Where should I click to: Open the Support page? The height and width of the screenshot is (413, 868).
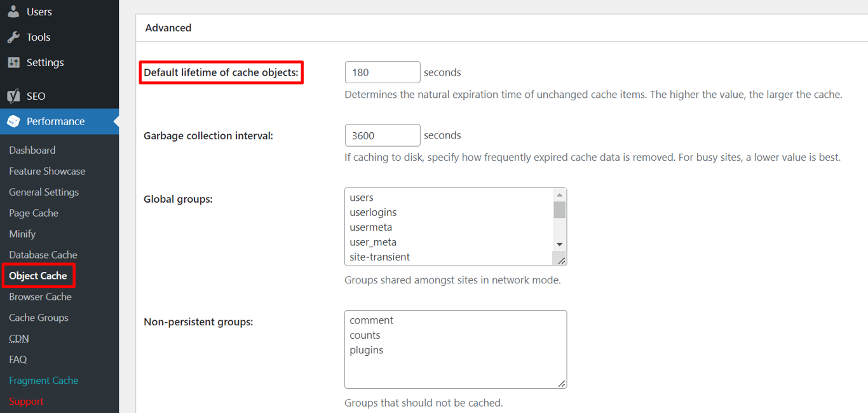25,402
